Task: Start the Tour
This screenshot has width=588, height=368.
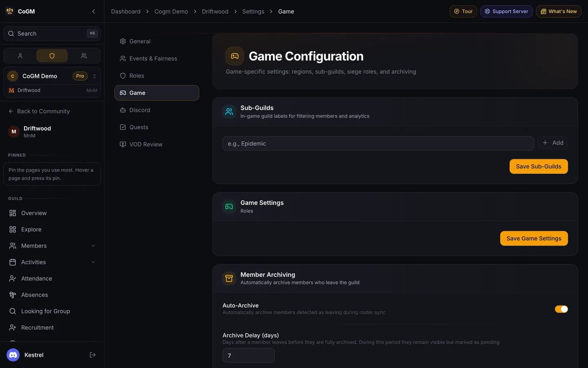Action: [x=463, y=11]
